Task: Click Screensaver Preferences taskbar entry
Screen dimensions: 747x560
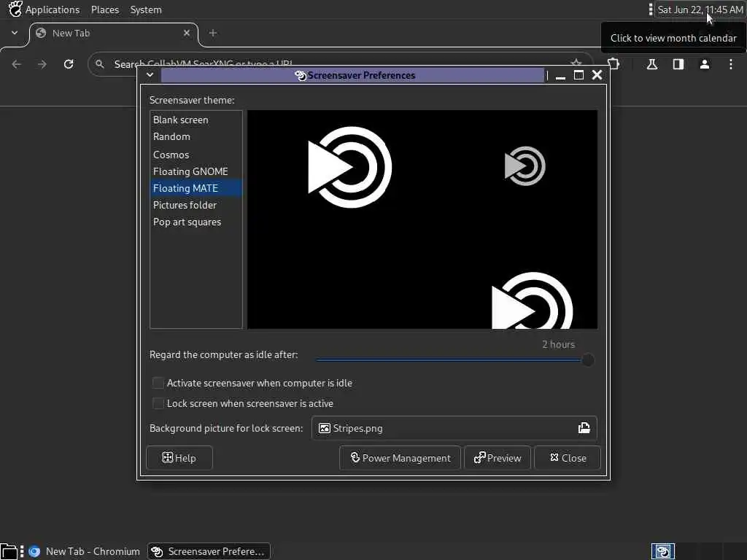Action: tap(209, 551)
